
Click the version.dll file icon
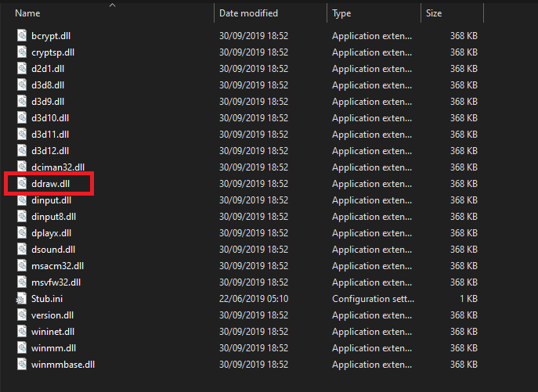22,315
